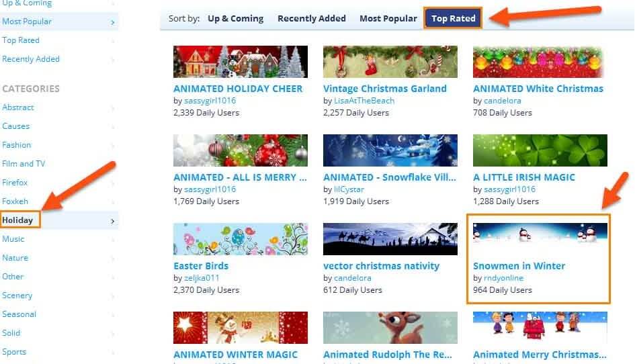Click the '964 Daily Users' text
This screenshot has width=635, height=364.
502,290
